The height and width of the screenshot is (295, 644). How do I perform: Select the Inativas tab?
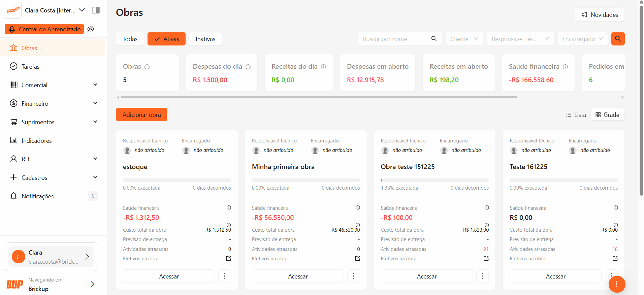(x=205, y=39)
